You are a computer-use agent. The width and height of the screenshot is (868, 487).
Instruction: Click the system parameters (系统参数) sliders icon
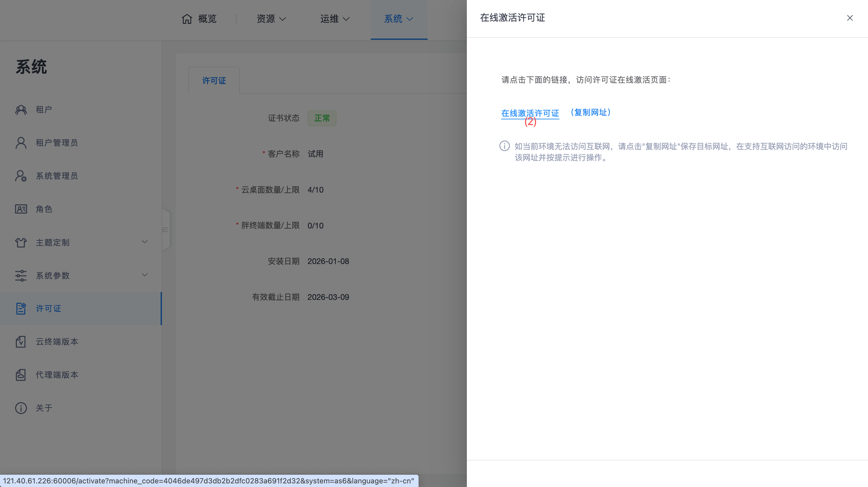coord(21,275)
